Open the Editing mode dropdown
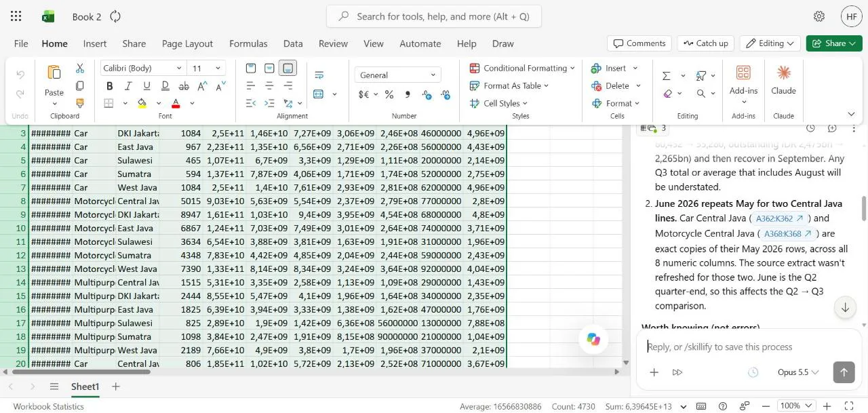This screenshot has width=868, height=413. [770, 43]
